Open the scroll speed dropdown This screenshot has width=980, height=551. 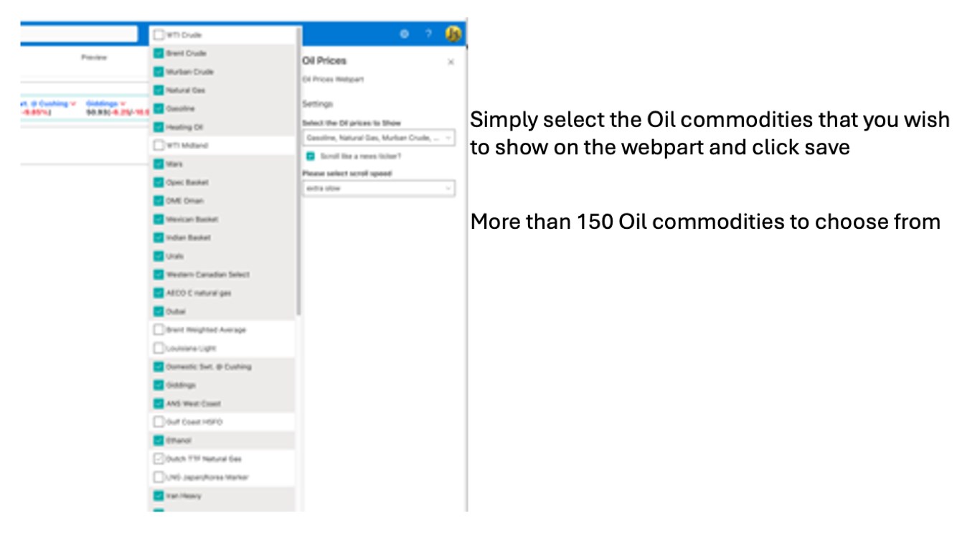(378, 189)
